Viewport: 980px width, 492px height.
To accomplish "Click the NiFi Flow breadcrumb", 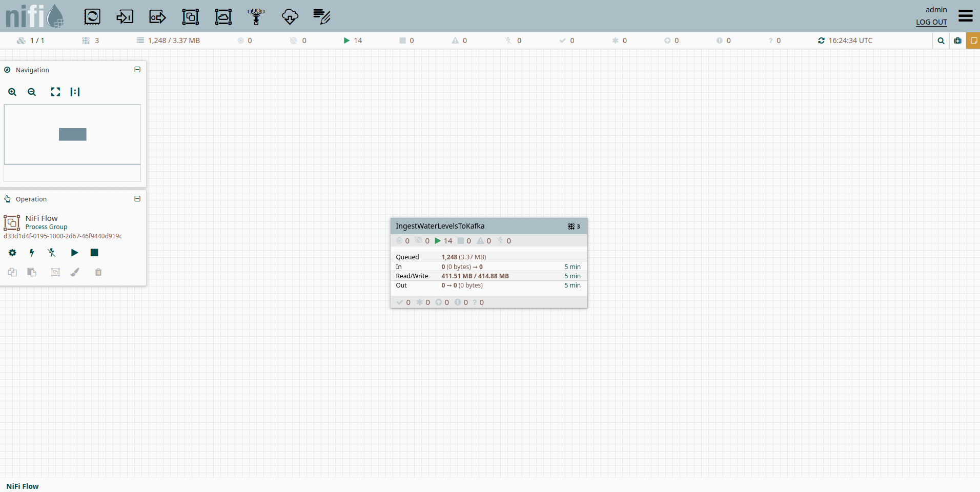I will coord(23,486).
